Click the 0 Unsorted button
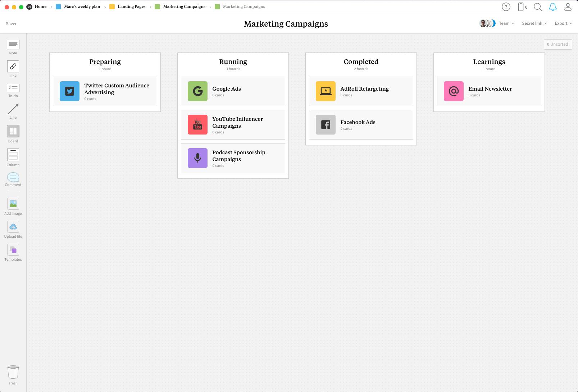Image resolution: width=578 pixels, height=392 pixels. click(557, 44)
